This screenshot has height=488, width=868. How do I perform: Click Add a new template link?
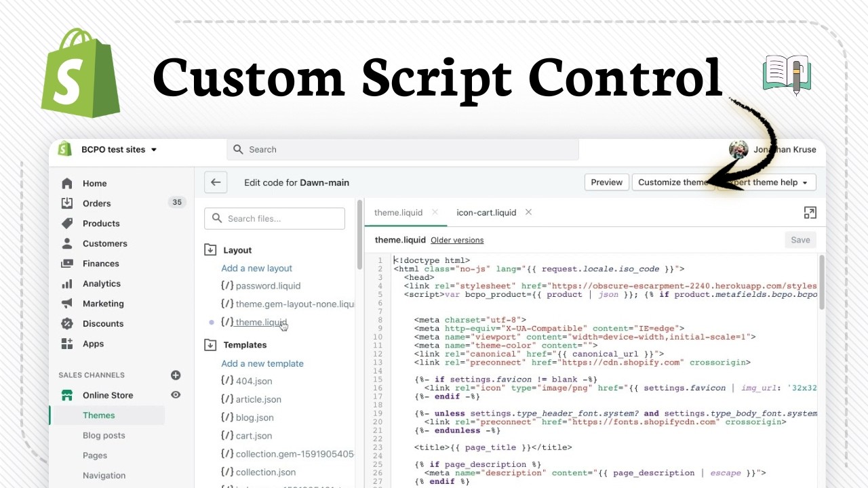(262, 363)
